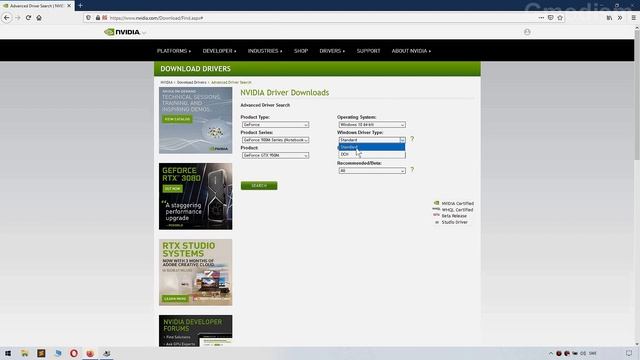The width and height of the screenshot is (640, 360).
Task: Click the NVIDIA Certified legend text
Action: point(458,203)
